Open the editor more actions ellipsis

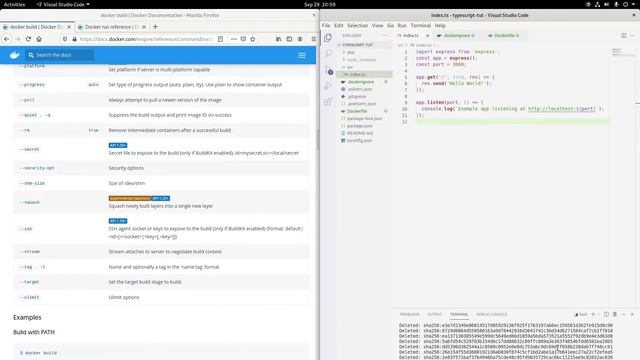(632, 36)
